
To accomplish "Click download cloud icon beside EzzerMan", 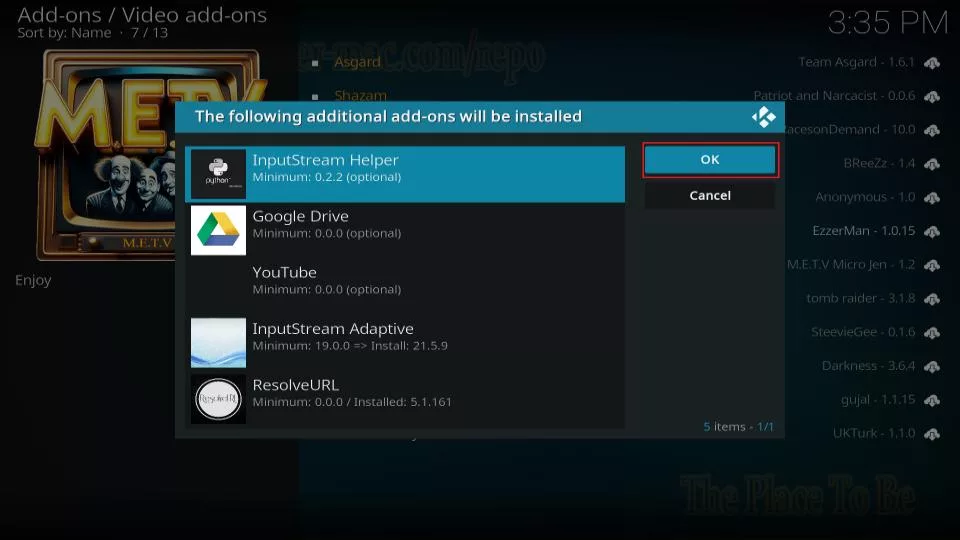I will click(932, 231).
